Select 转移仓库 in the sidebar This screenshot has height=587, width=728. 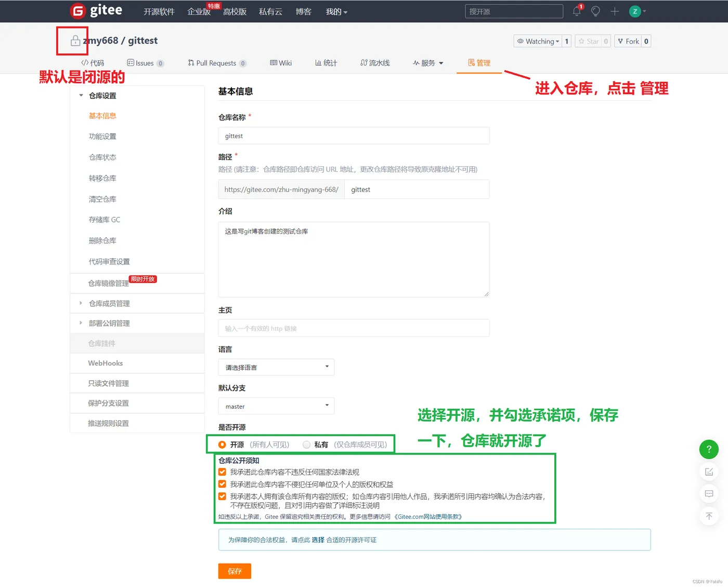tap(102, 178)
